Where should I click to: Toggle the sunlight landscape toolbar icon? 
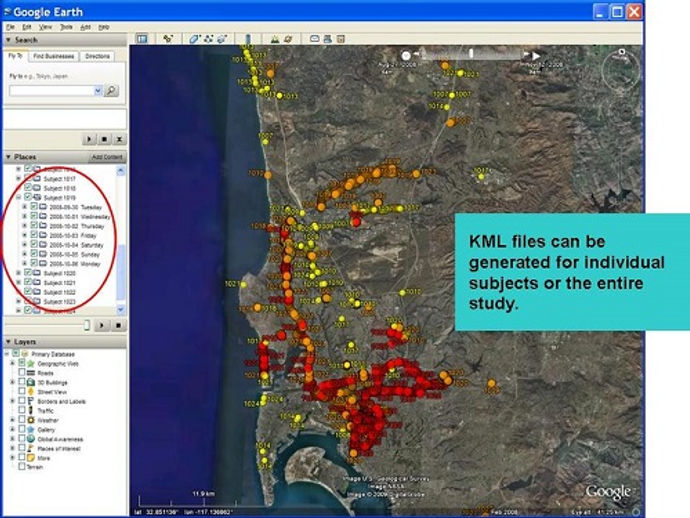[275, 39]
